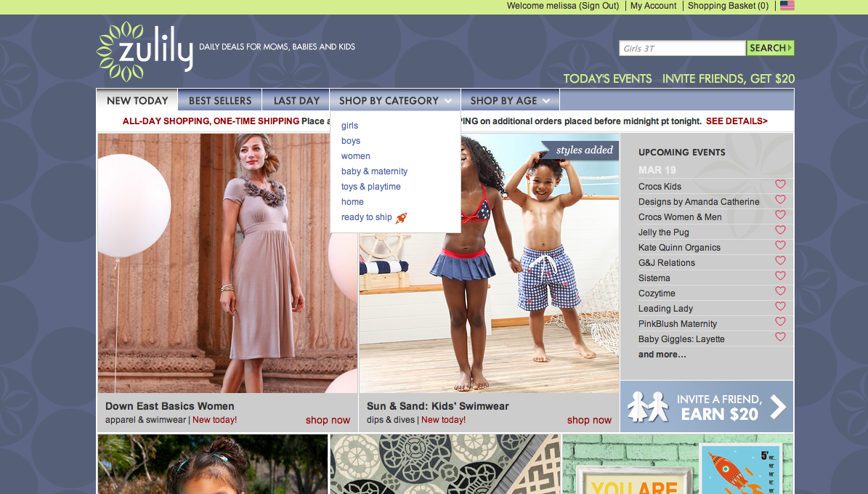Click the two-figures invite friend icon

[648, 407]
